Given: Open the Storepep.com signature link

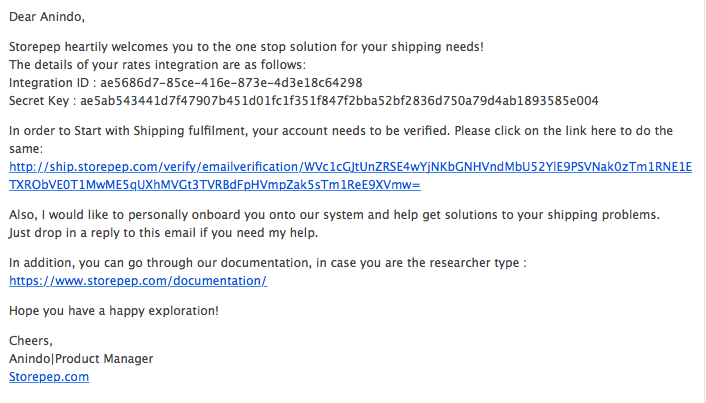Looking at the screenshot, I should (x=49, y=377).
